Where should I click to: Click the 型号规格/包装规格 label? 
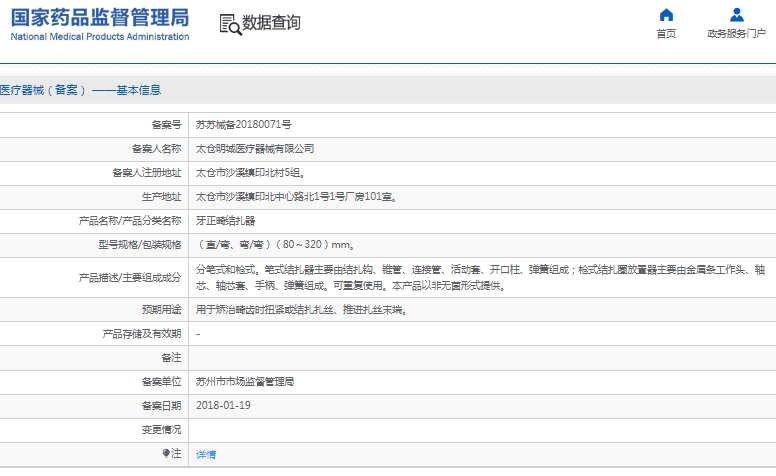pyautogui.click(x=140, y=245)
